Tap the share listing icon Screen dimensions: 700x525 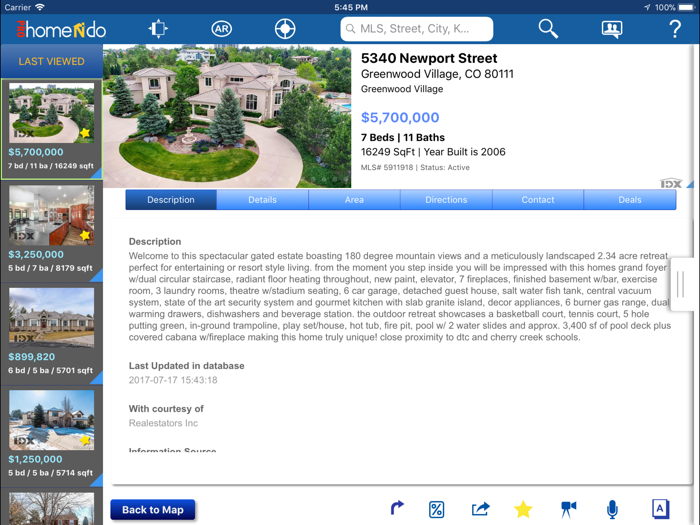[480, 508]
